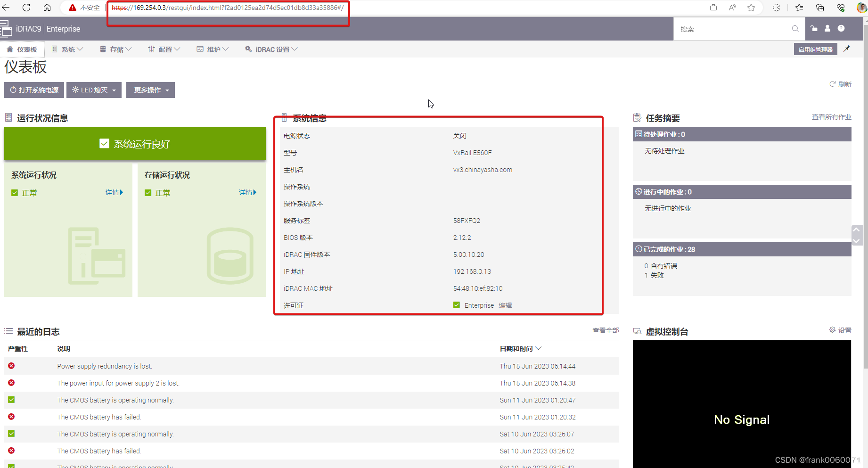Click the search magnifier icon
The image size is (868, 468).
point(795,29)
